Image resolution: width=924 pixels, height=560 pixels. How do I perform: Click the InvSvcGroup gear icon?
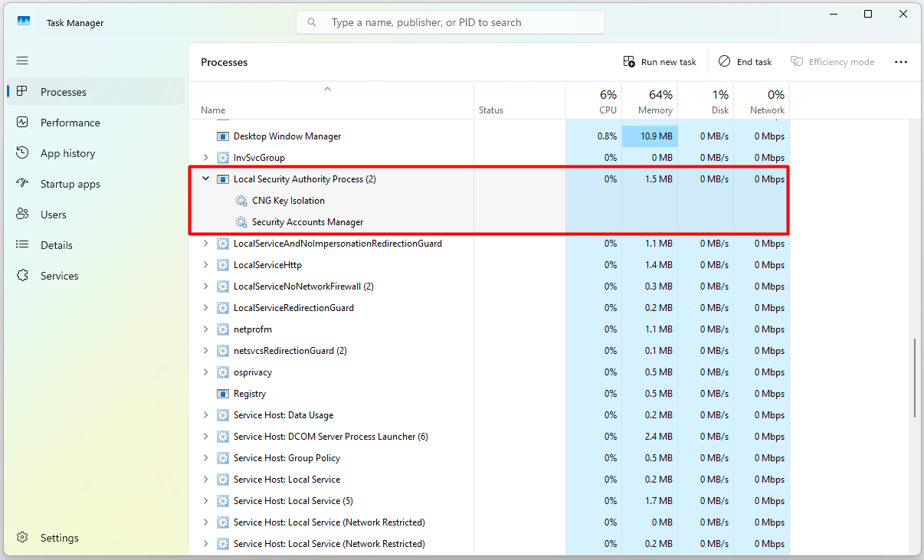coord(223,158)
